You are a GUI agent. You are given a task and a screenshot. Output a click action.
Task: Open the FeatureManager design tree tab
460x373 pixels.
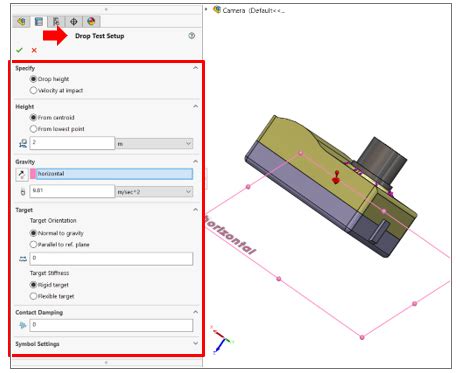pos(22,22)
